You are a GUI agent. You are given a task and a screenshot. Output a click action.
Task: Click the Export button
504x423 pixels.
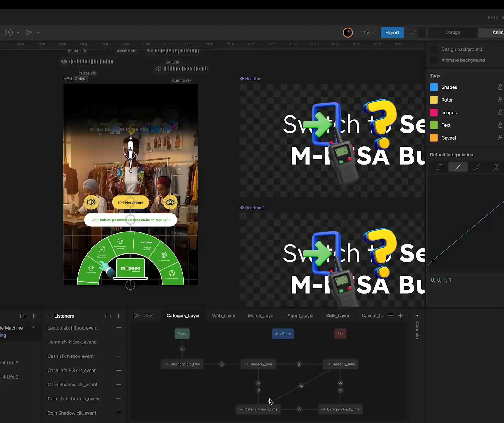pos(392,33)
